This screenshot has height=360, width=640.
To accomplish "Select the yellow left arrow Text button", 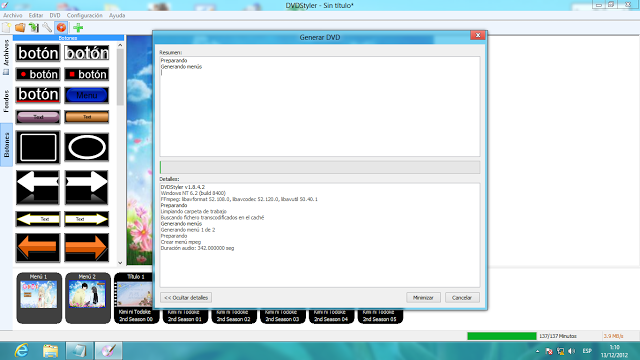I will click(x=38, y=219).
